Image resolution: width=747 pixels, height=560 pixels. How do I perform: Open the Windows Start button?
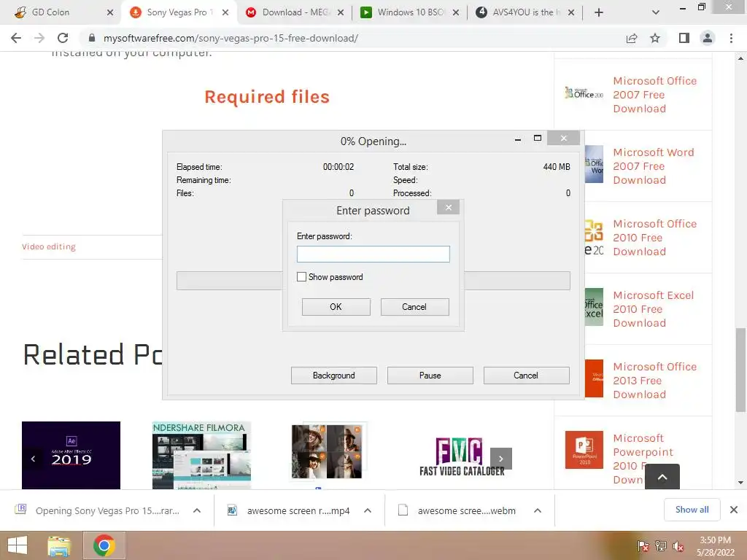click(x=18, y=545)
